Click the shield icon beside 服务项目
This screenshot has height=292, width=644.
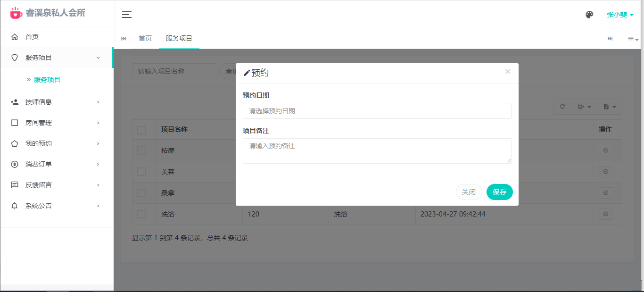(x=15, y=58)
